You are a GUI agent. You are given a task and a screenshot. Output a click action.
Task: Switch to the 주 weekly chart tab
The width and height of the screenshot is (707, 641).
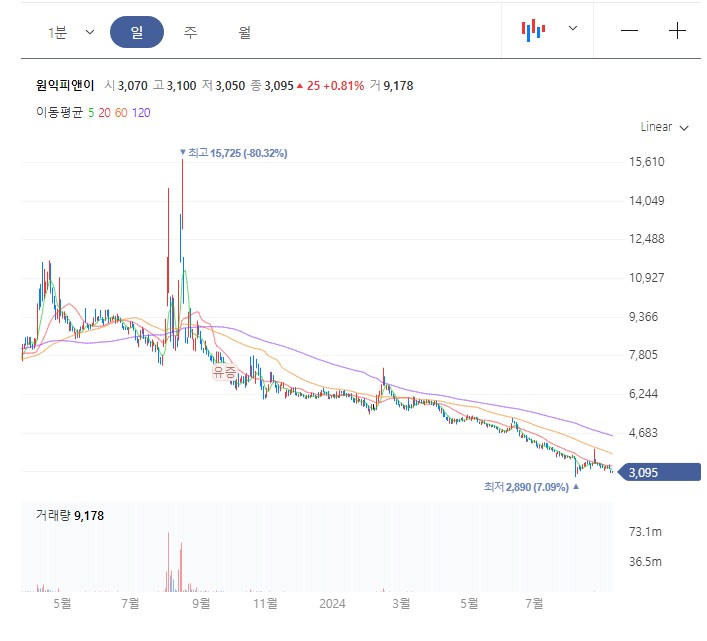pos(190,32)
